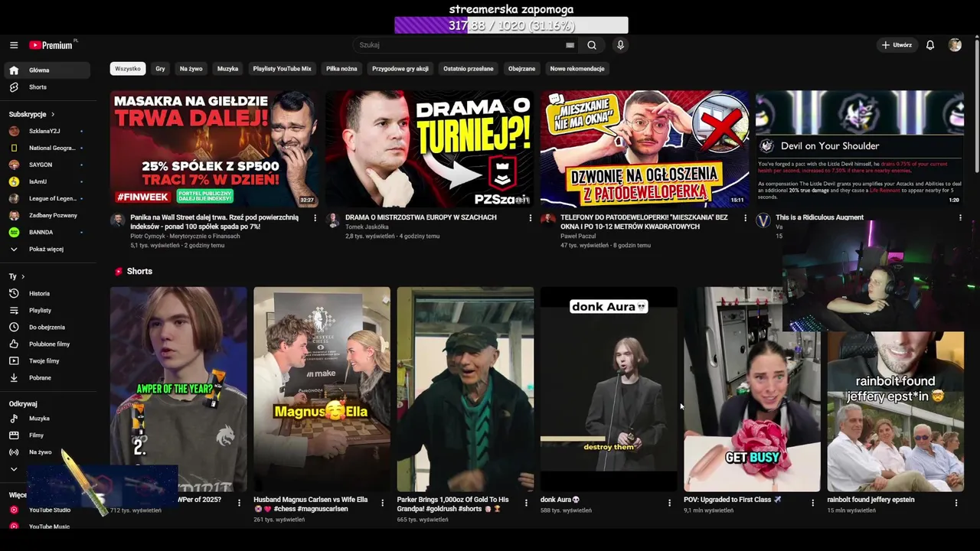Open Na żywo under Odkrywaj
This screenshot has width=980, height=551.
click(47, 452)
